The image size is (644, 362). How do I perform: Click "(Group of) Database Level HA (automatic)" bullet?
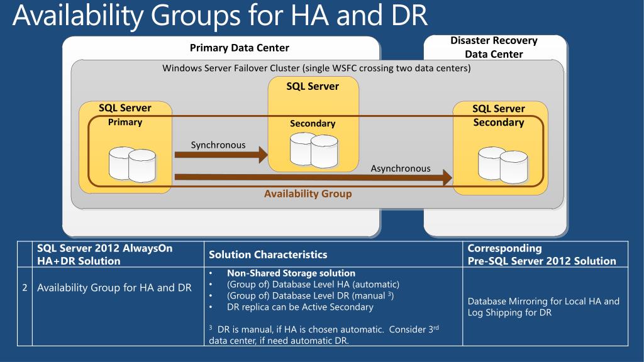pyautogui.click(x=313, y=285)
